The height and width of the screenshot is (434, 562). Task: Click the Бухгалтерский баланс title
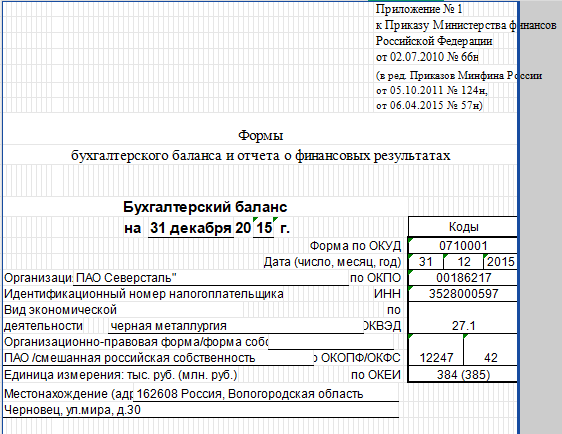coord(205,207)
